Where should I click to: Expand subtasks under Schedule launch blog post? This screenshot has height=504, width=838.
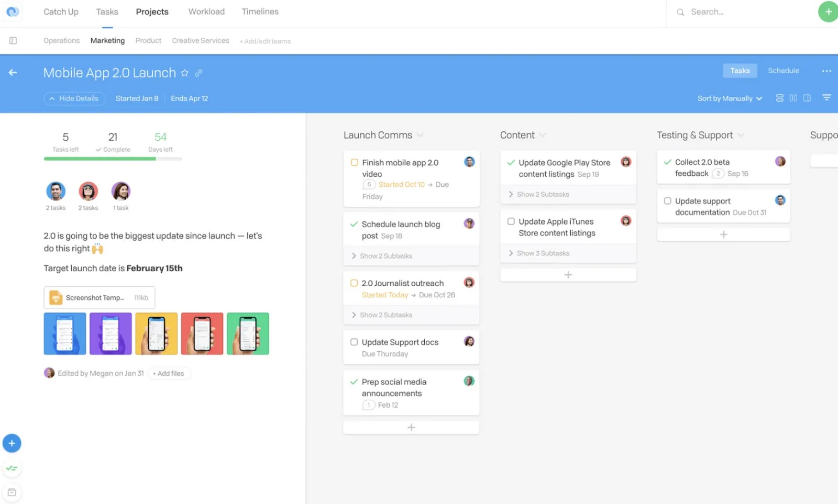(411, 256)
